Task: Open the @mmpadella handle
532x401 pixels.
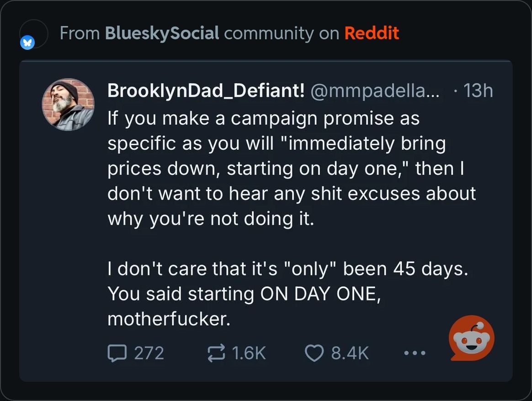Action: tap(375, 91)
